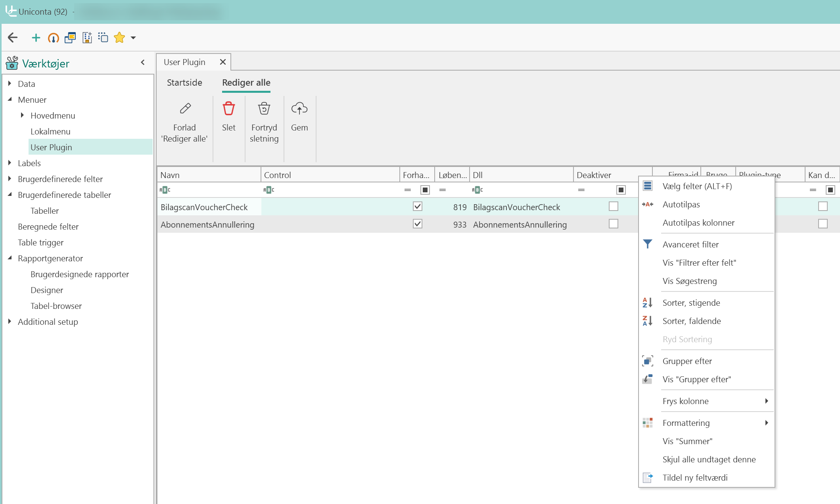Choose Sorter, faldende from context menu
The image size is (840, 504).
(x=707, y=321)
